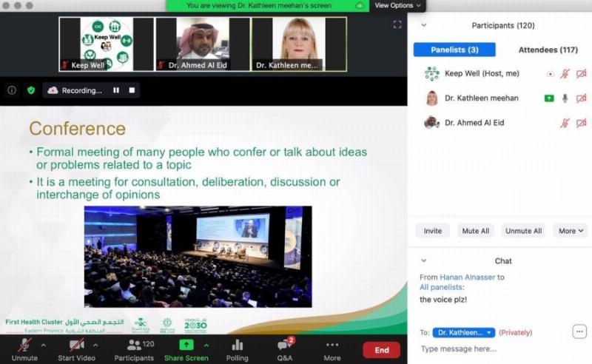Collapse the Chat panel chevron
Viewport: 592px width, 364px height.
[423, 260]
